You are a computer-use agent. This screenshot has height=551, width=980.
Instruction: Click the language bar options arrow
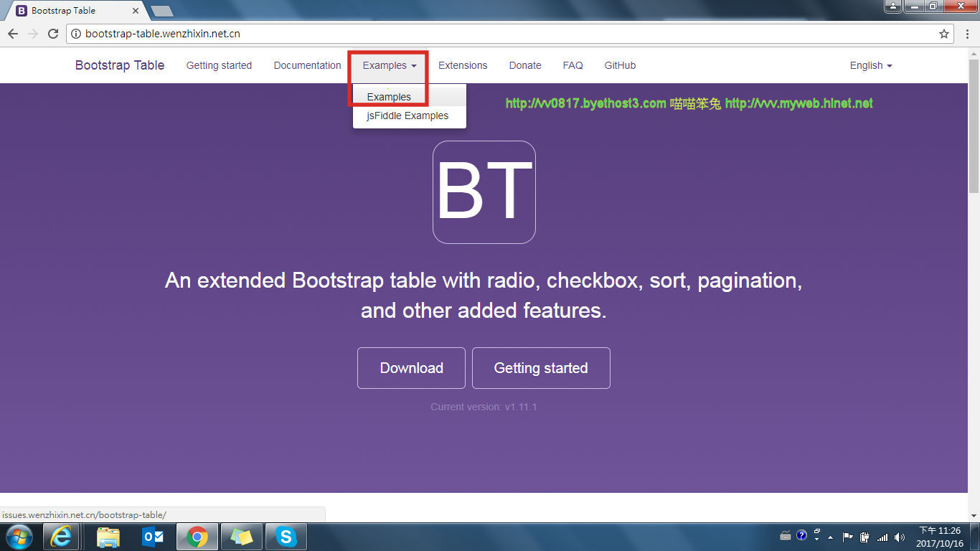(817, 539)
